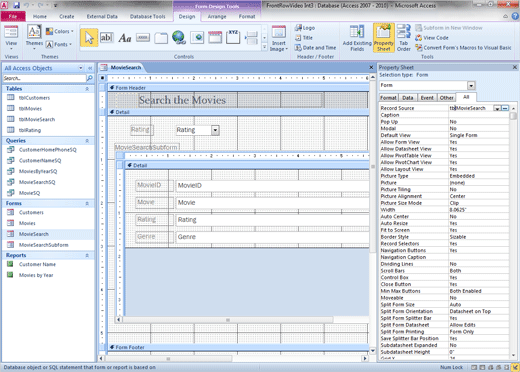
Task: Close the MovieSearch form tab
Action: coord(371,67)
